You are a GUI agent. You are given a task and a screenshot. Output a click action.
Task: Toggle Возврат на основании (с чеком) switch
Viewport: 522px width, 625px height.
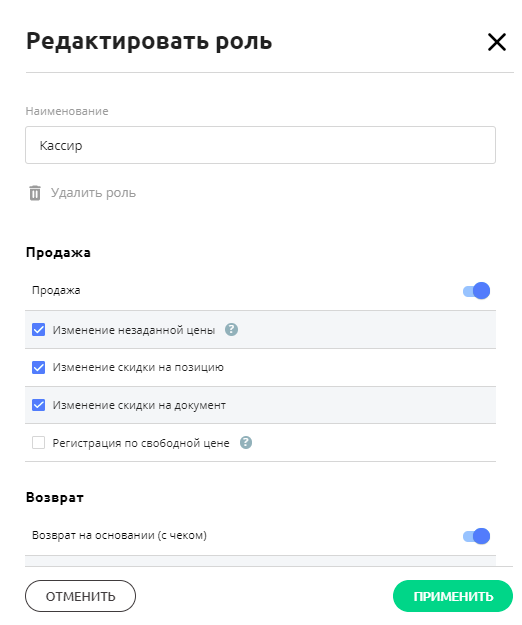pyautogui.click(x=477, y=536)
